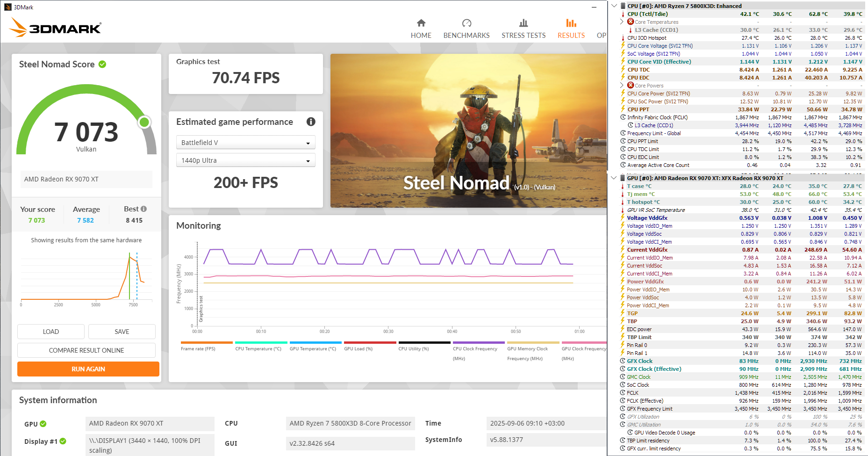
Task: Select the Current VddGfx sensor row
Action: pos(741,250)
